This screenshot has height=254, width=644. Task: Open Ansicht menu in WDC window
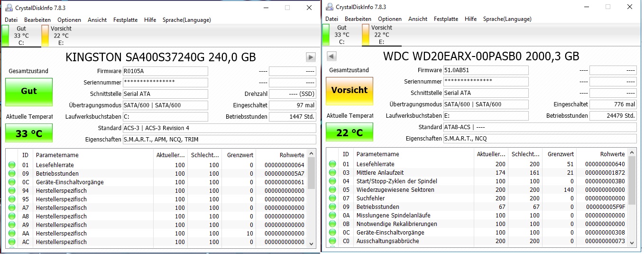(418, 19)
